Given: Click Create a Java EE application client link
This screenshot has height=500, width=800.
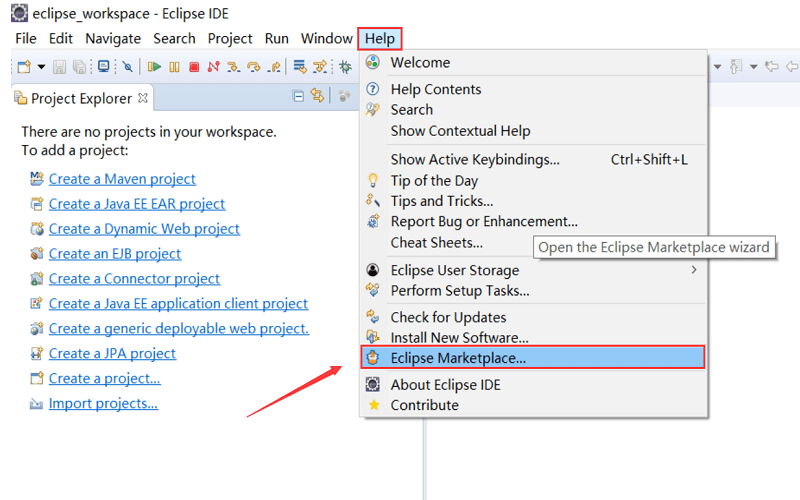Looking at the screenshot, I should (179, 304).
